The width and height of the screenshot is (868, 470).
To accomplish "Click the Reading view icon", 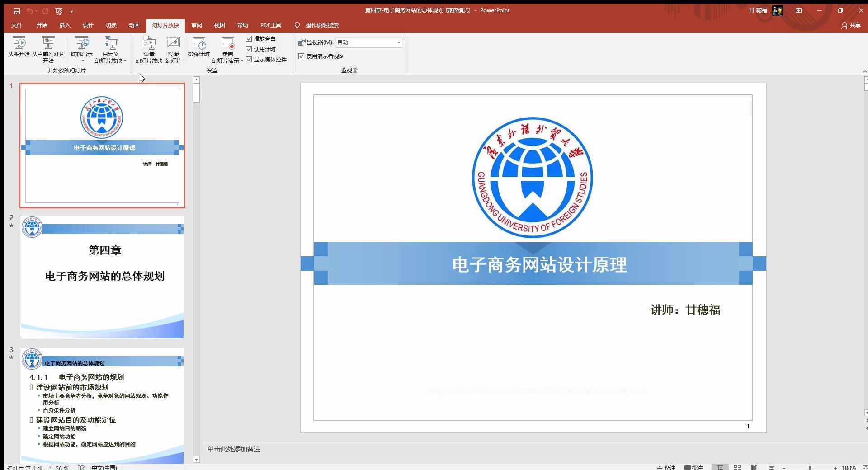I will point(754,467).
